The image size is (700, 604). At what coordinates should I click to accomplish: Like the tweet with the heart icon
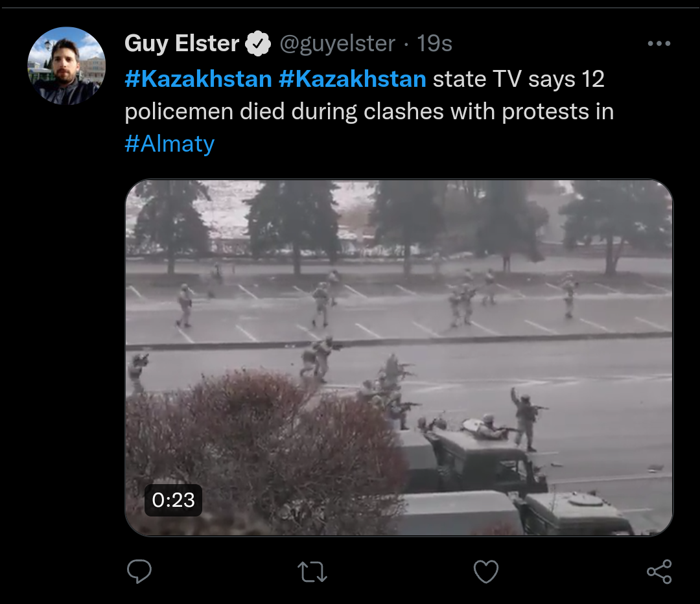coord(485,572)
